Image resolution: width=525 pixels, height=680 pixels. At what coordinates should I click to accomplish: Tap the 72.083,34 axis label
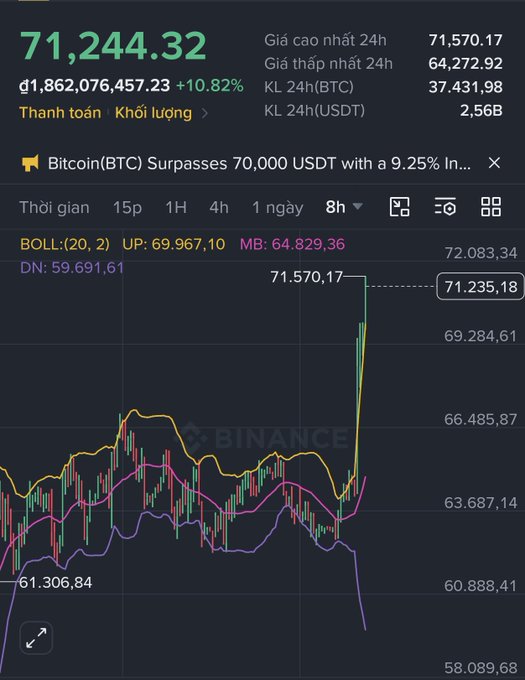(481, 253)
